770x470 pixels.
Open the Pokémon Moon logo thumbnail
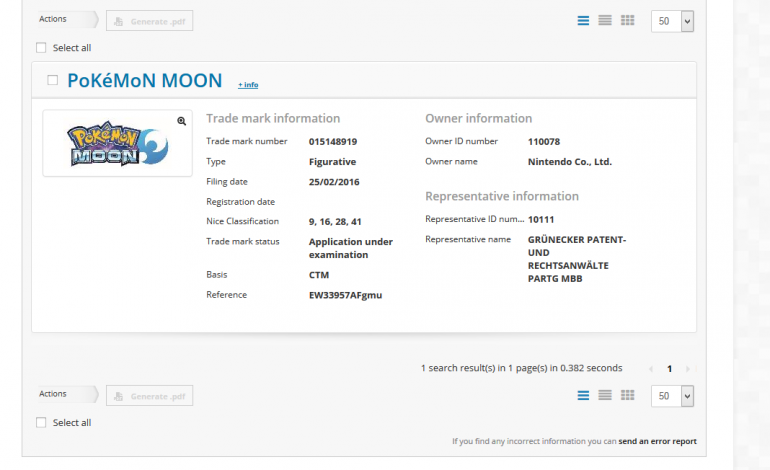[117, 145]
